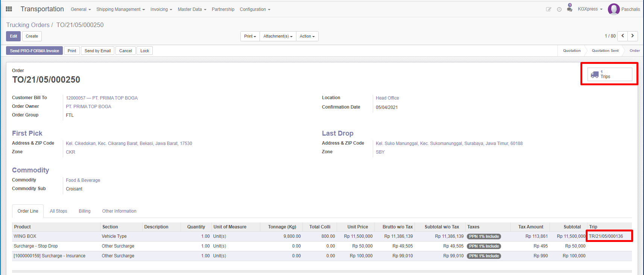Expand the Invoicing menu
Viewport: 644px width, 275px height.
(161, 9)
